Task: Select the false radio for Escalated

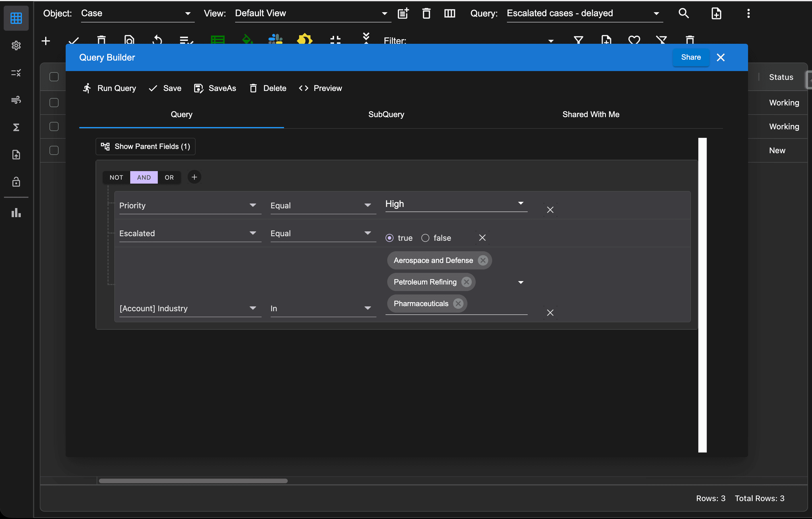Action: pyautogui.click(x=425, y=238)
